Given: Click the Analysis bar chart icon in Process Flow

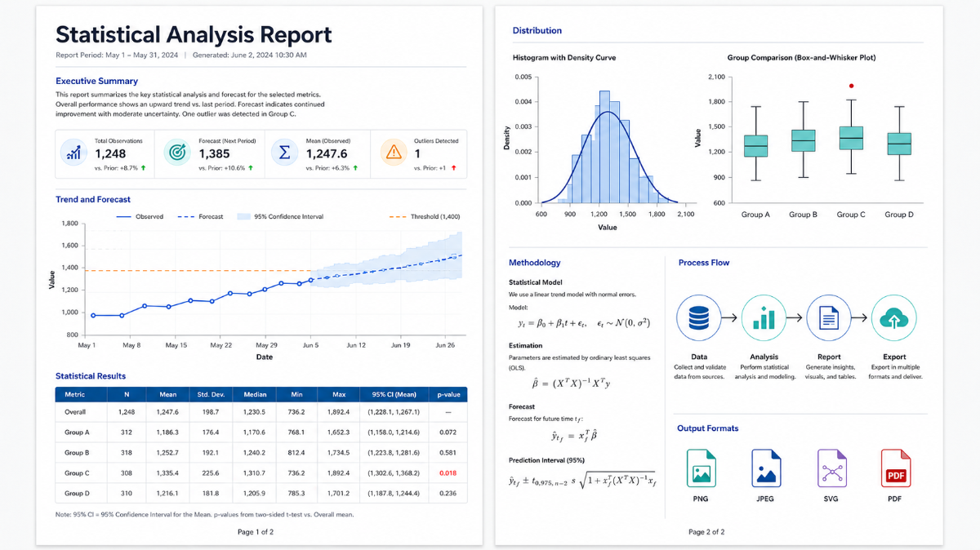Looking at the screenshot, I should click(764, 317).
